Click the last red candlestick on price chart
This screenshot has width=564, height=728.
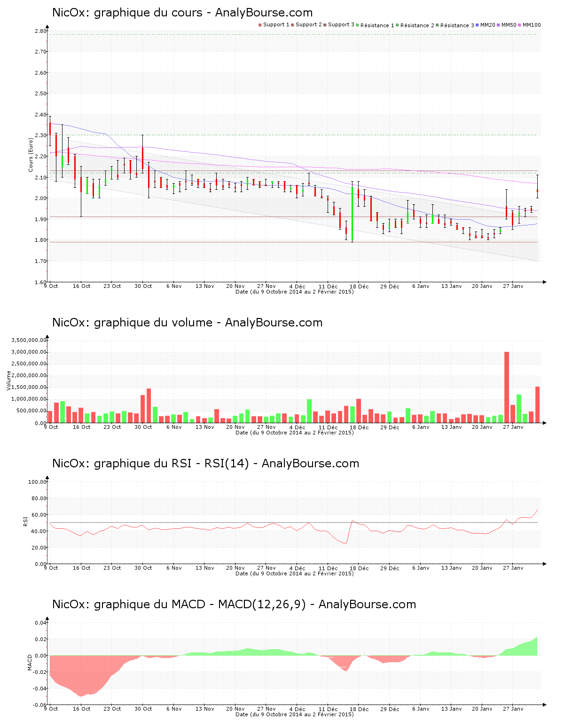[537, 191]
